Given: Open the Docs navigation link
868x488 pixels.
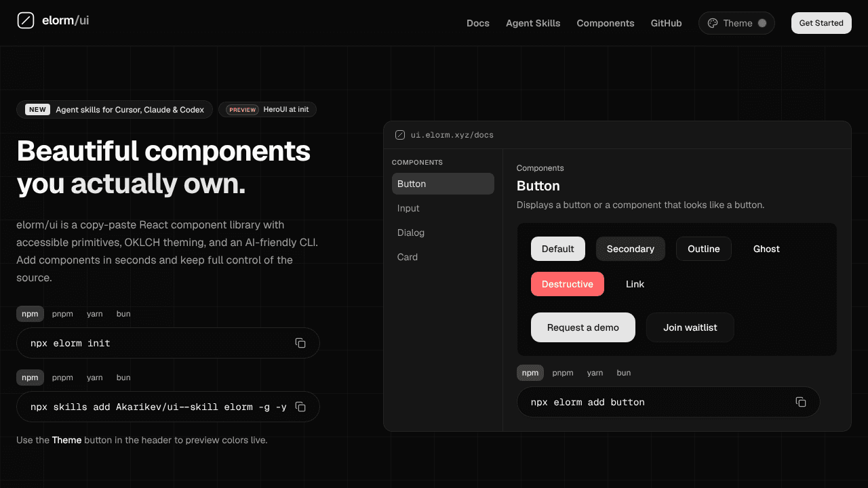Looking at the screenshot, I should (478, 23).
